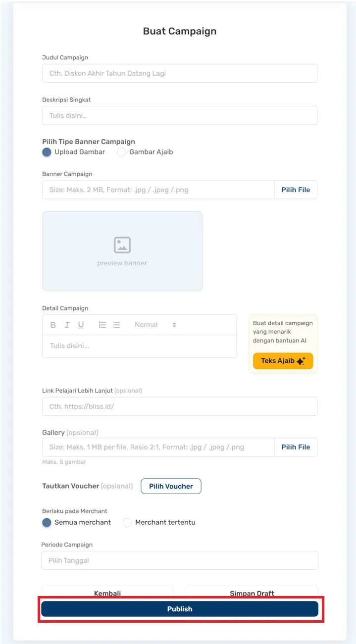Click the Teks Ajaib AI button
Screen dimensions: 356x644
point(283,361)
